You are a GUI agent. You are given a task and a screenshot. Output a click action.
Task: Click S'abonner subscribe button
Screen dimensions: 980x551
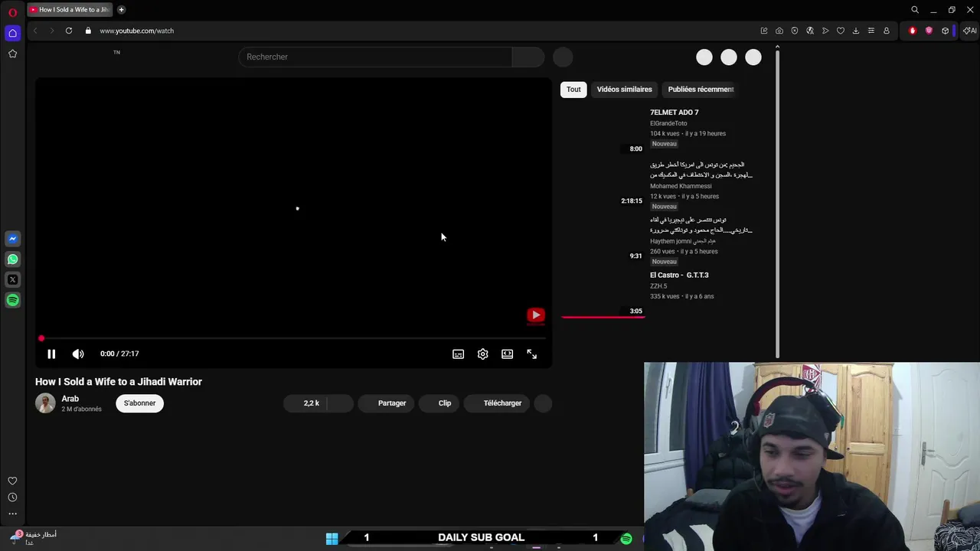click(139, 403)
